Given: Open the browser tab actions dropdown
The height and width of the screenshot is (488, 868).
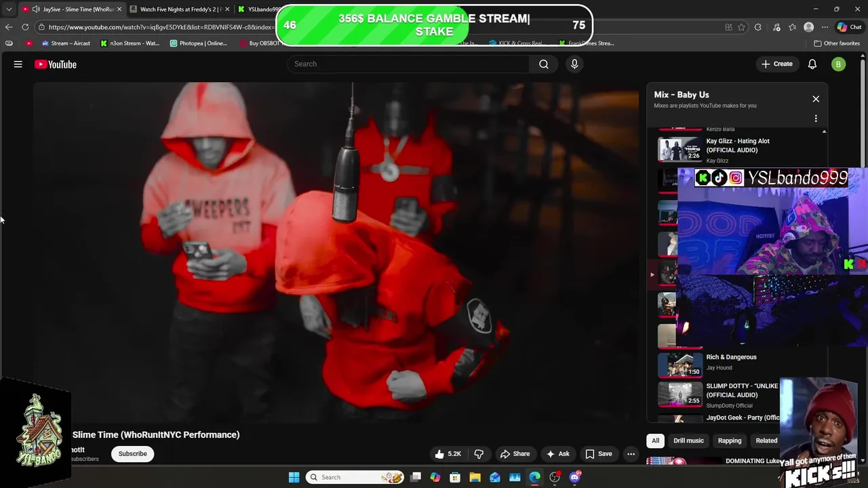Looking at the screenshot, I should tap(8, 9).
